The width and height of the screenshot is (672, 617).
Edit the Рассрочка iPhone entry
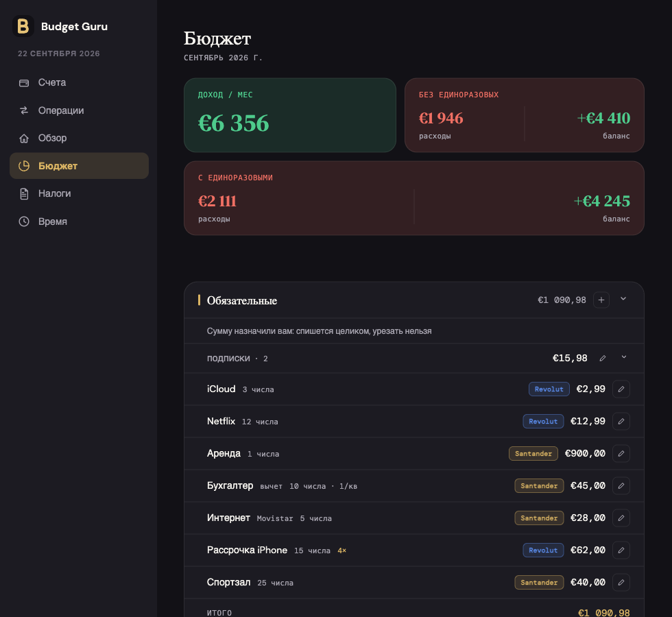621,550
